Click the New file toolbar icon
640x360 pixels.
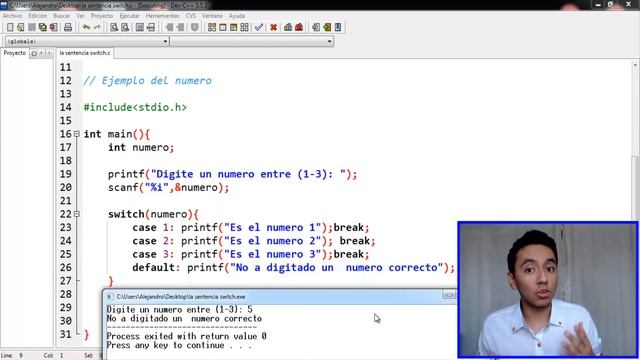tap(10, 27)
